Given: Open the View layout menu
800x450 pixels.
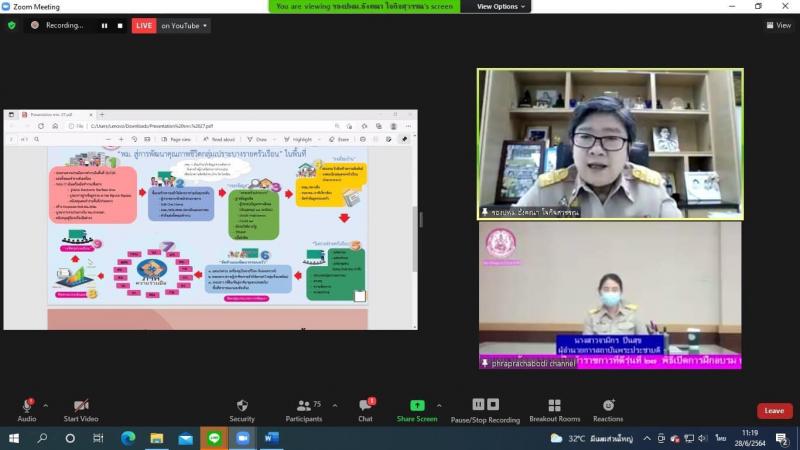Looking at the screenshot, I should 779,25.
